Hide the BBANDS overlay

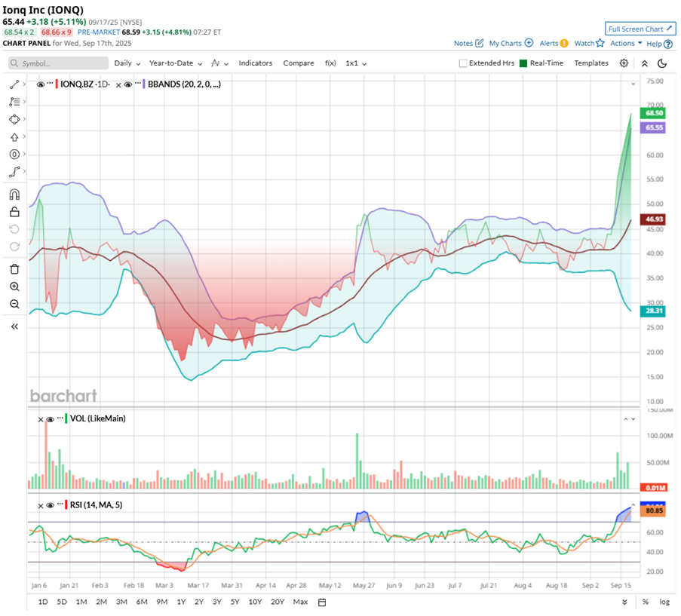point(127,84)
